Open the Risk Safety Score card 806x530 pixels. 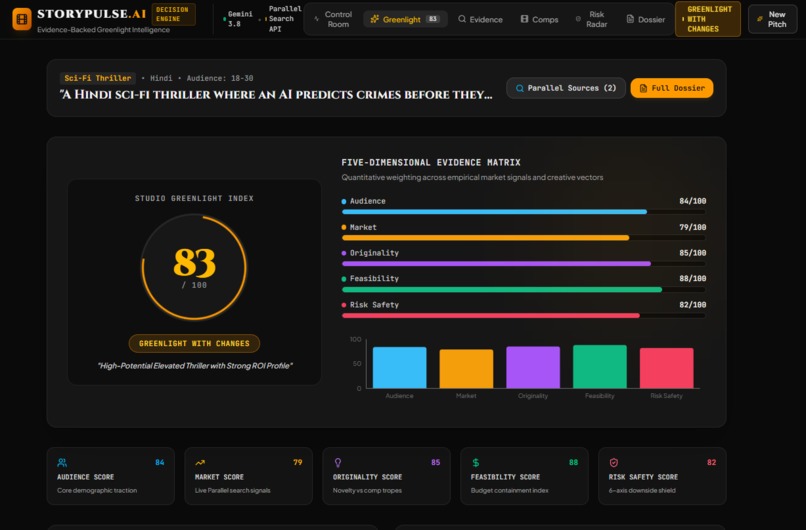[x=662, y=476]
